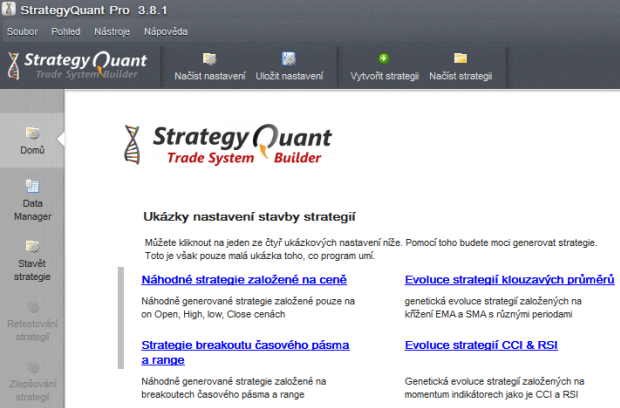Screen dimensions: 620x408
Task: Open the Pohled menu
Action: [66, 32]
